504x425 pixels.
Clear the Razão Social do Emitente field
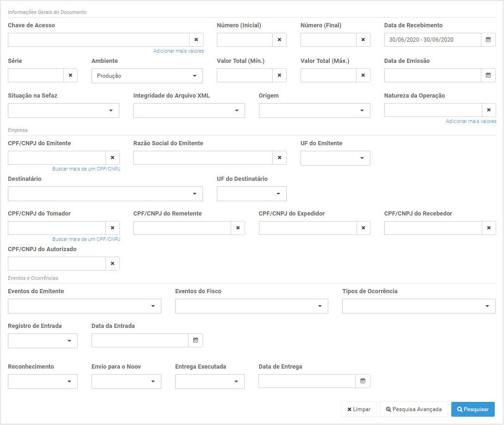pos(279,158)
